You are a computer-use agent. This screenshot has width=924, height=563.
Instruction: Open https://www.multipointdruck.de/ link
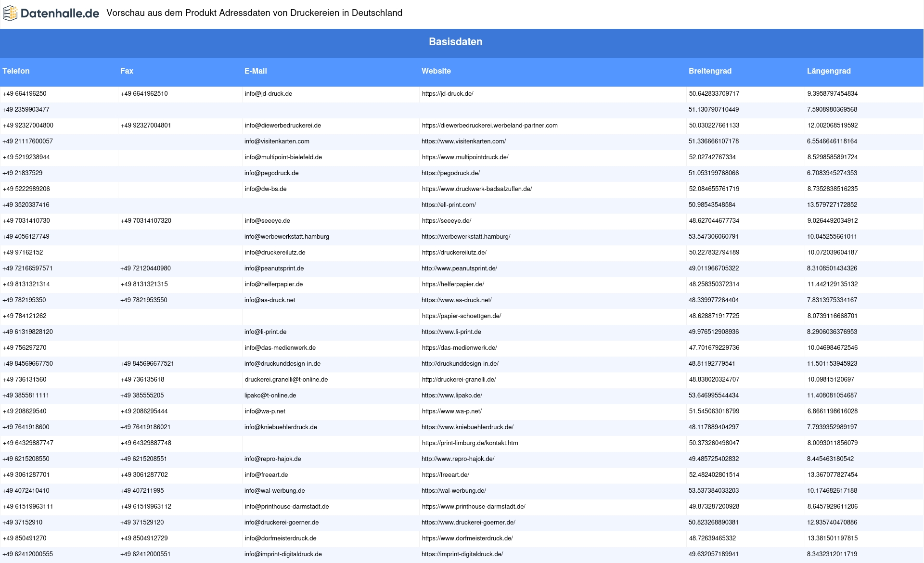465,157
